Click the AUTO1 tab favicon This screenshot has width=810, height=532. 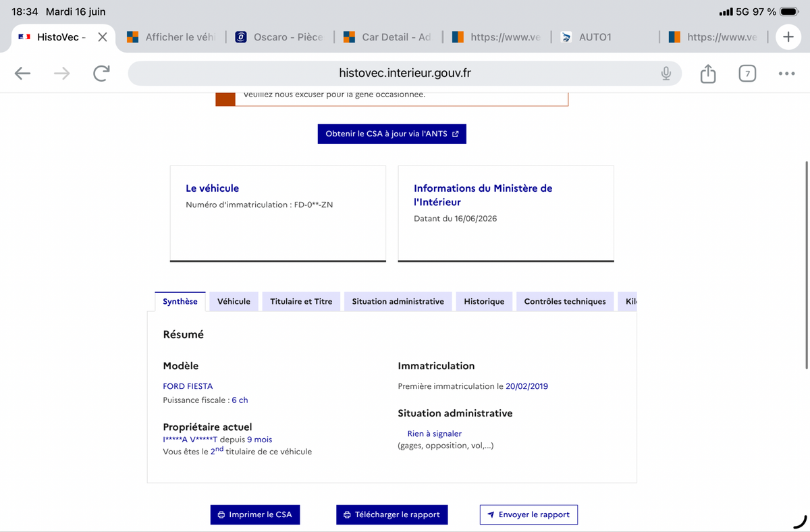tap(566, 37)
